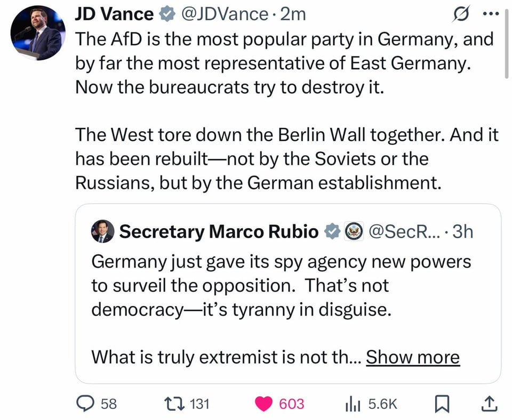Click Secretary Marco Rubio's avatar

coord(102,231)
